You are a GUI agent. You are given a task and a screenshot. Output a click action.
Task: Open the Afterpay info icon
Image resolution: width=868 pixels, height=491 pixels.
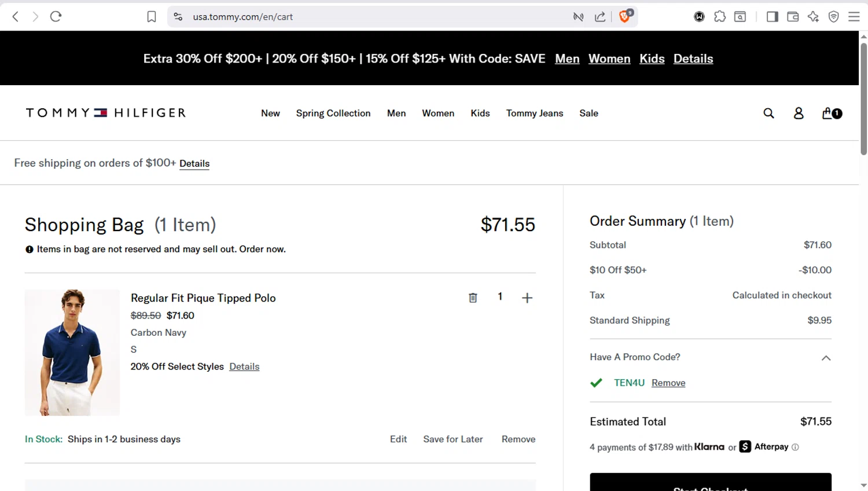[x=795, y=447]
